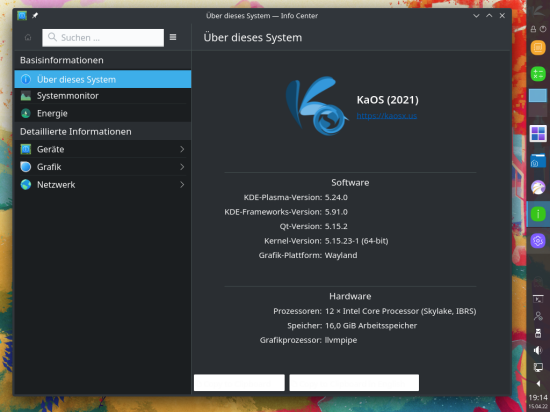The width and height of the screenshot is (550, 412).
Task: Click the lock screen icon in panel
Action: click(x=533, y=29)
